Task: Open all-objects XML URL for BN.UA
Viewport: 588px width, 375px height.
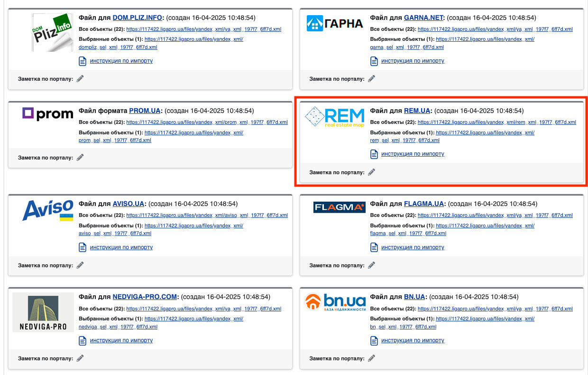Action: [495, 309]
